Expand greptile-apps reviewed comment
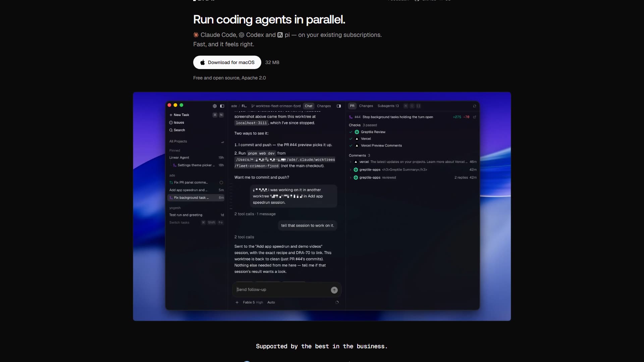The width and height of the screenshot is (644, 362). coord(351,178)
